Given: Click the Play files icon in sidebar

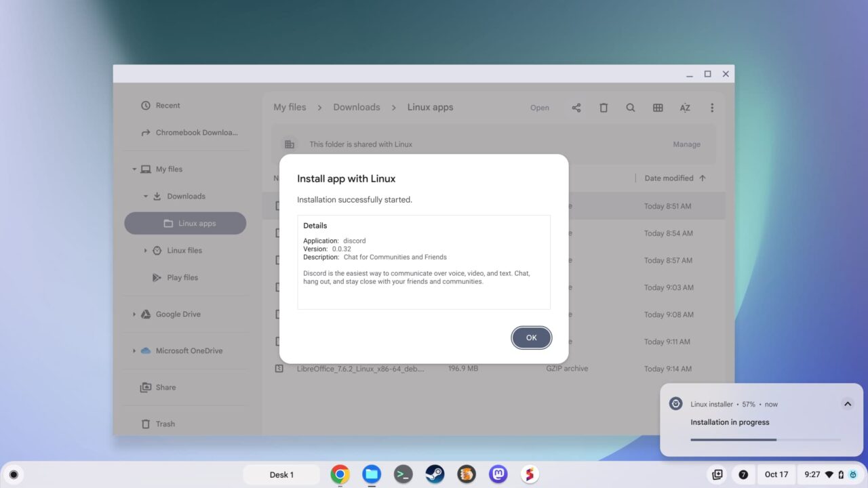Looking at the screenshot, I should point(157,278).
